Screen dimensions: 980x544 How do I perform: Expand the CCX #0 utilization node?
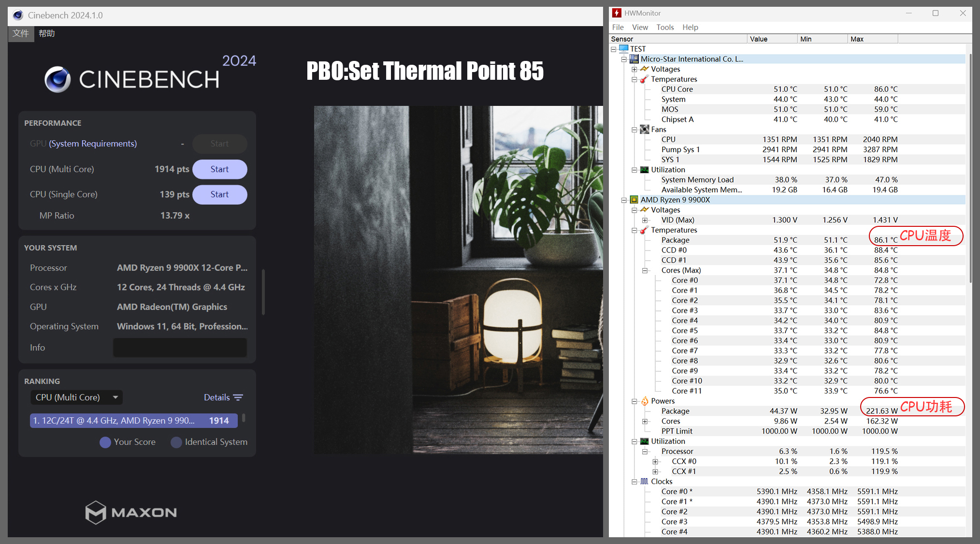coord(655,461)
